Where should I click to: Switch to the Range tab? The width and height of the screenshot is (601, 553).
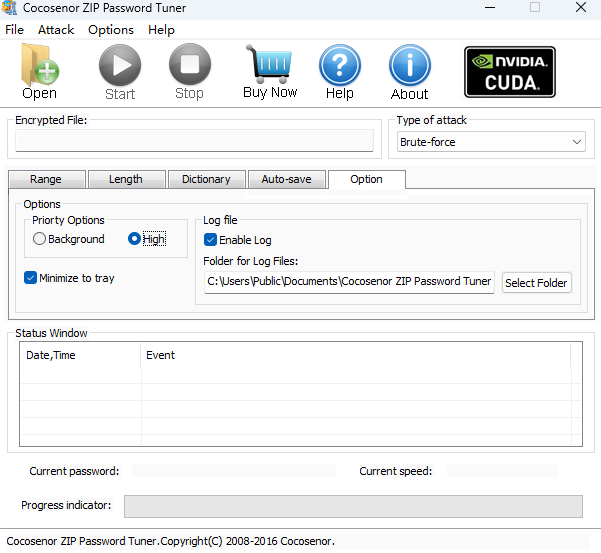point(46,179)
